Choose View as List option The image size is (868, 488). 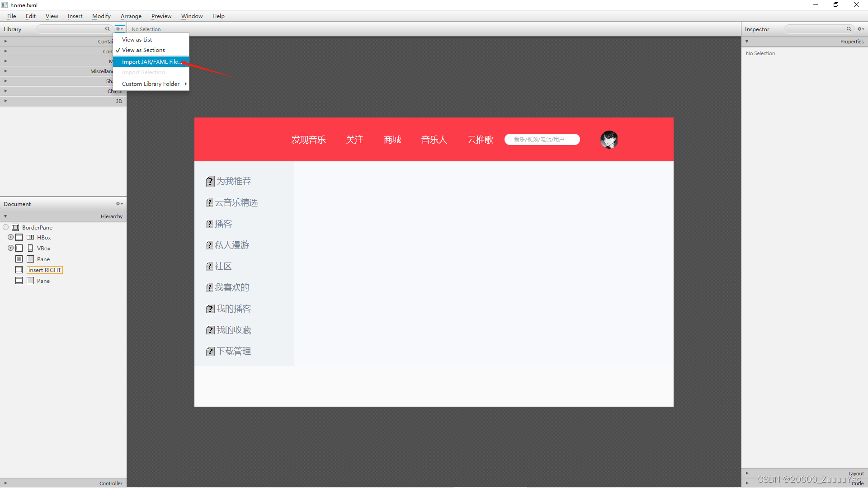pos(137,40)
